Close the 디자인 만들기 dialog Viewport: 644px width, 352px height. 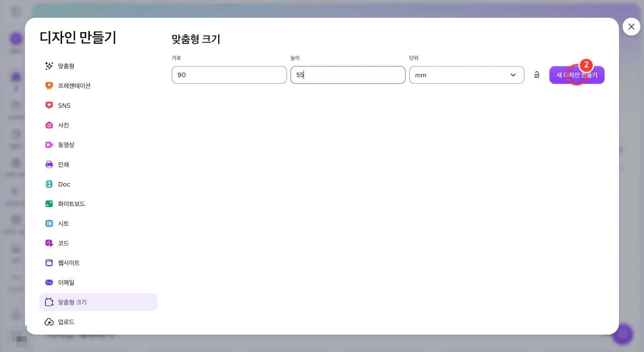631,27
